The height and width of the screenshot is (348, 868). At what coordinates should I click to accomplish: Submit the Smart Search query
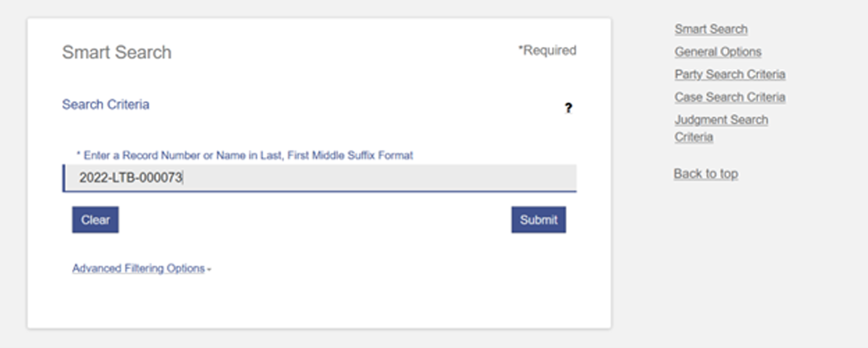pyautogui.click(x=538, y=220)
